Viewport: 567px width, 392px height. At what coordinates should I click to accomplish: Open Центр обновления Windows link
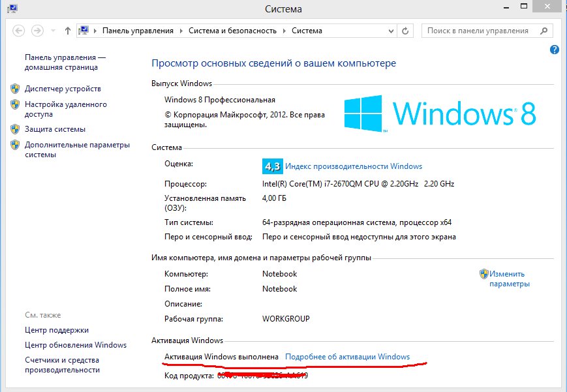pos(76,345)
